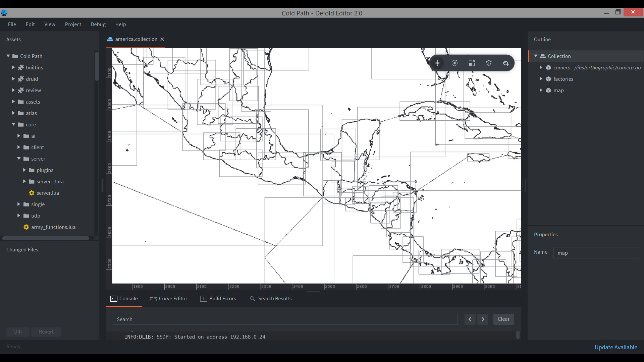Expand the map game object in the Outline
This screenshot has height=362, width=644.
coord(541,90)
